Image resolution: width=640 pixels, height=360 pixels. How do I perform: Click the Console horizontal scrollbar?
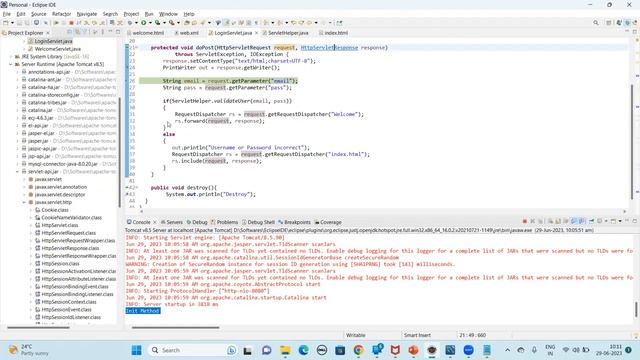coord(176,327)
